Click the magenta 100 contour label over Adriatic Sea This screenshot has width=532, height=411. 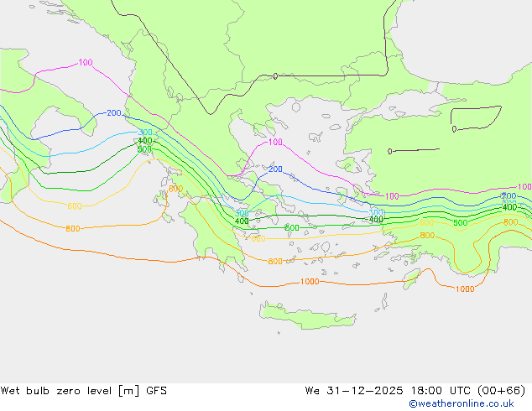(86, 62)
